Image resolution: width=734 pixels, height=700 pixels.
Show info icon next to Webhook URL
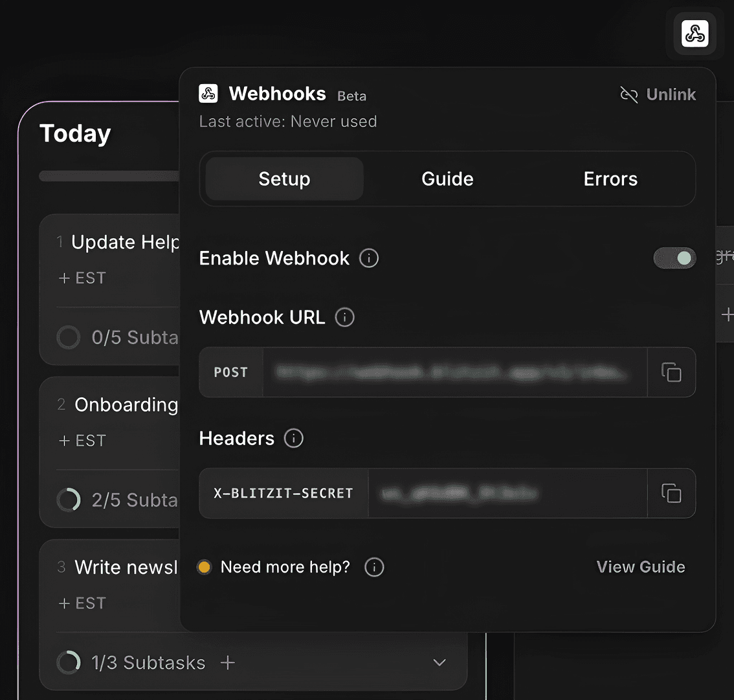click(344, 317)
